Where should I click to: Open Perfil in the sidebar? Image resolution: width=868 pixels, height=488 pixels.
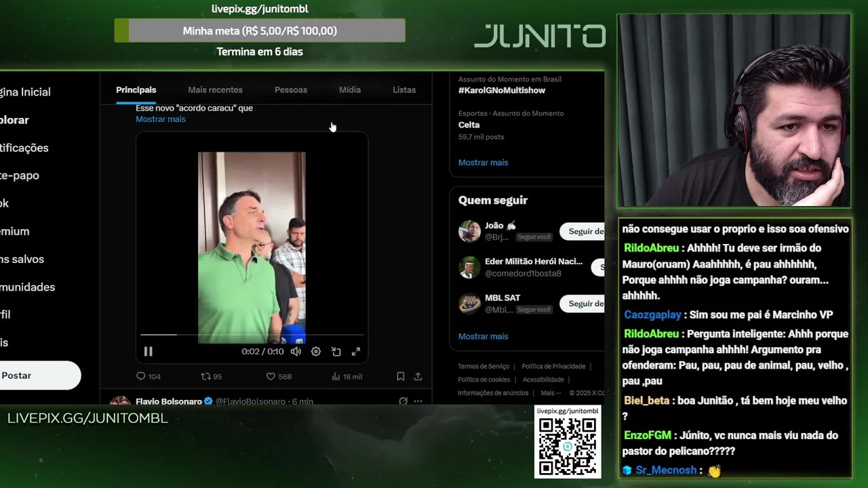[x=5, y=314]
